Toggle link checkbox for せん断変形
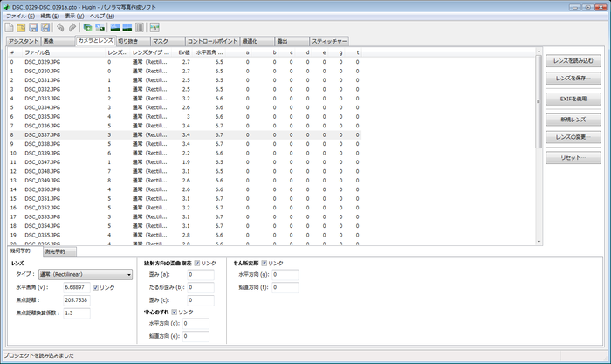This screenshot has height=364, width=611. [x=264, y=263]
